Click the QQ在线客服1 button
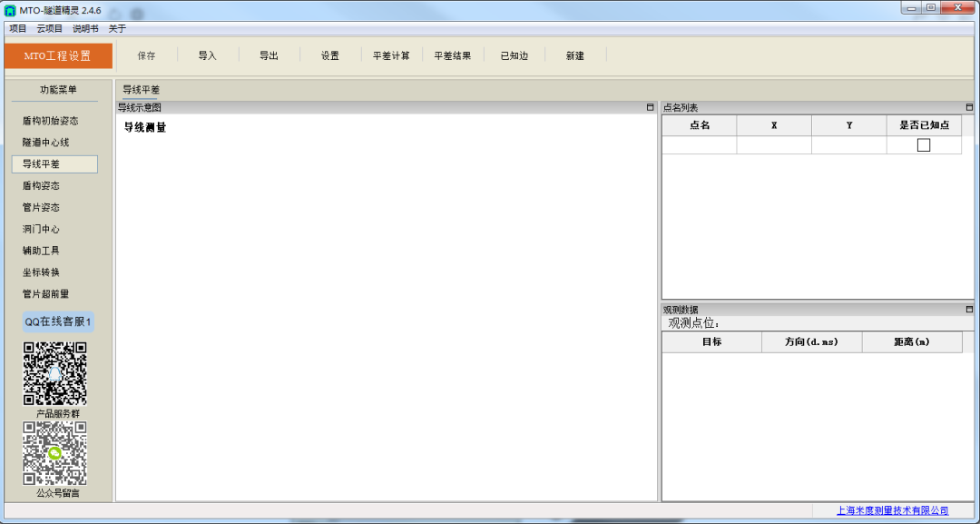The height and width of the screenshot is (524, 980). [58, 322]
